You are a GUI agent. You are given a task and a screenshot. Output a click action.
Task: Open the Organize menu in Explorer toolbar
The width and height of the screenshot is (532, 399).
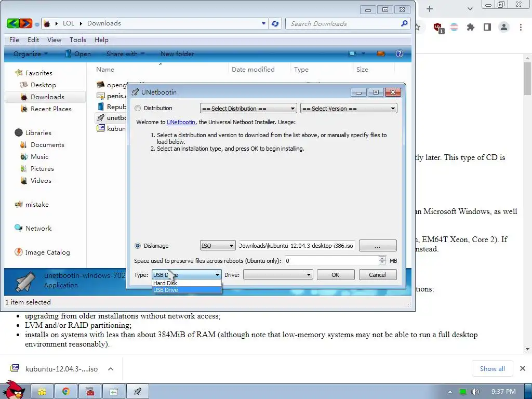[31, 54]
